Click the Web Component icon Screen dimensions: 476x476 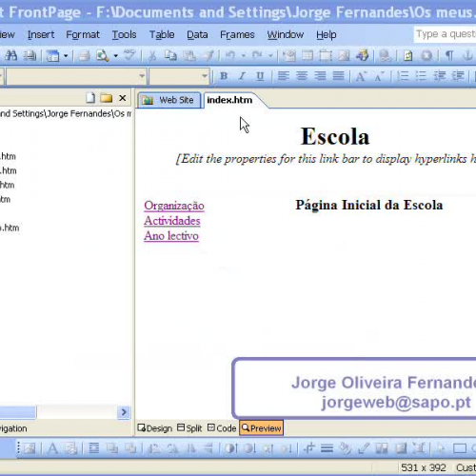click(289, 56)
